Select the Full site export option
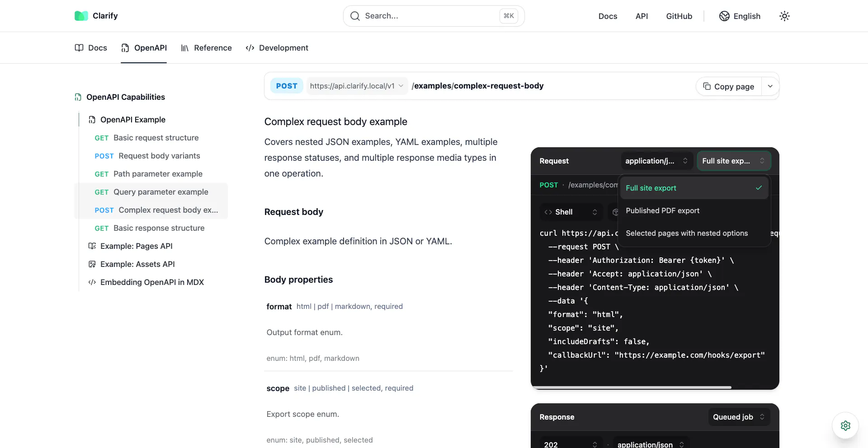Viewport: 868px width, 448px height. tap(694, 188)
